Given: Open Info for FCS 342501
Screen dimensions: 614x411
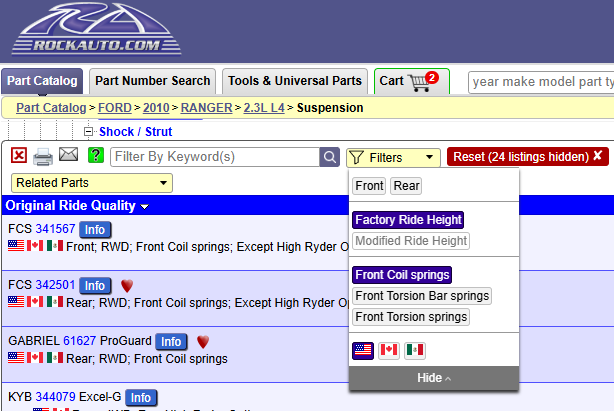Looking at the screenshot, I should [x=95, y=285].
